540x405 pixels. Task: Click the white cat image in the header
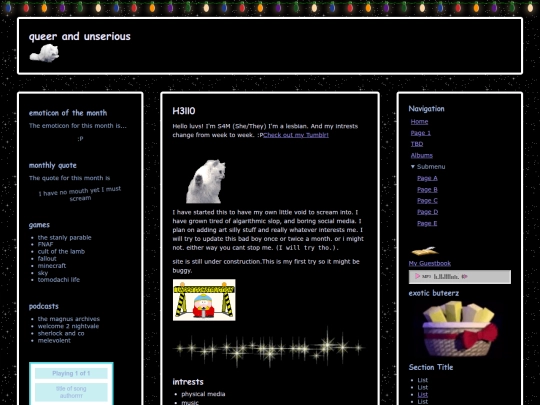[44, 53]
